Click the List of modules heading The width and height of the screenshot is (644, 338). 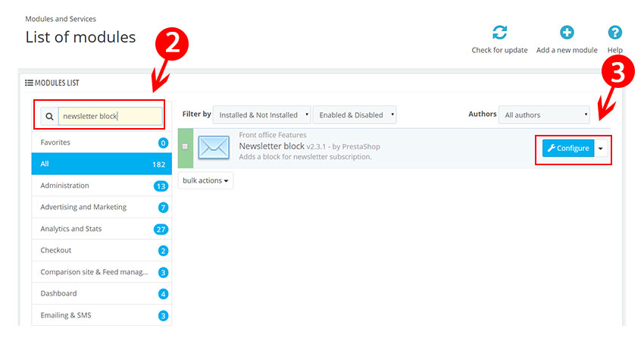pos(80,37)
